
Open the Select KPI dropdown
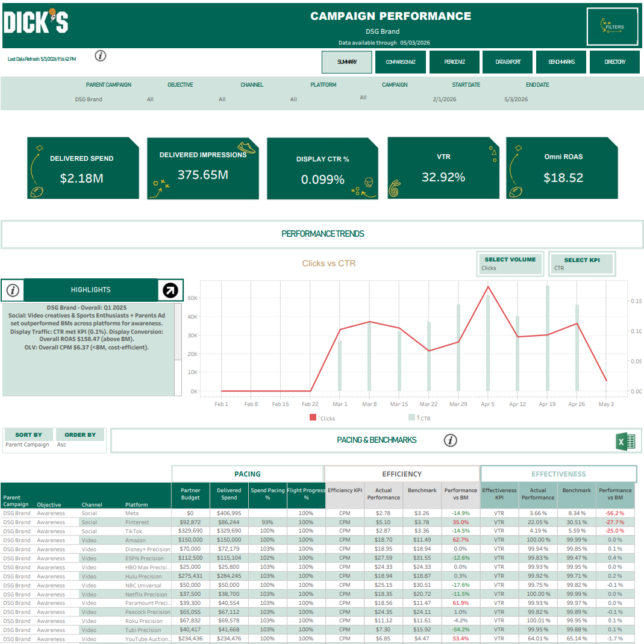tap(582, 264)
